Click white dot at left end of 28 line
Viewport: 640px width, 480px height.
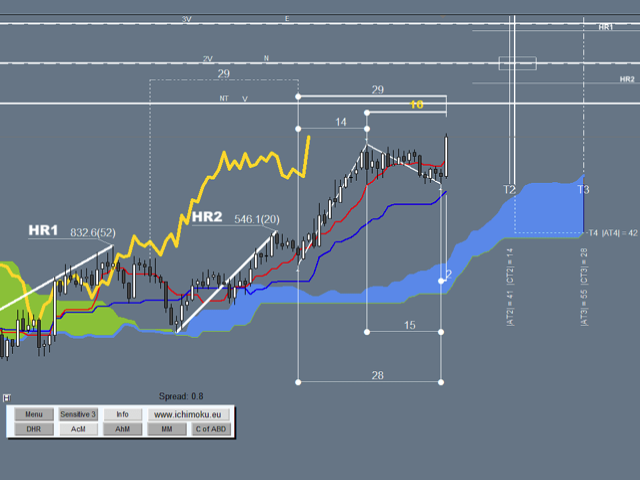[x=298, y=382]
